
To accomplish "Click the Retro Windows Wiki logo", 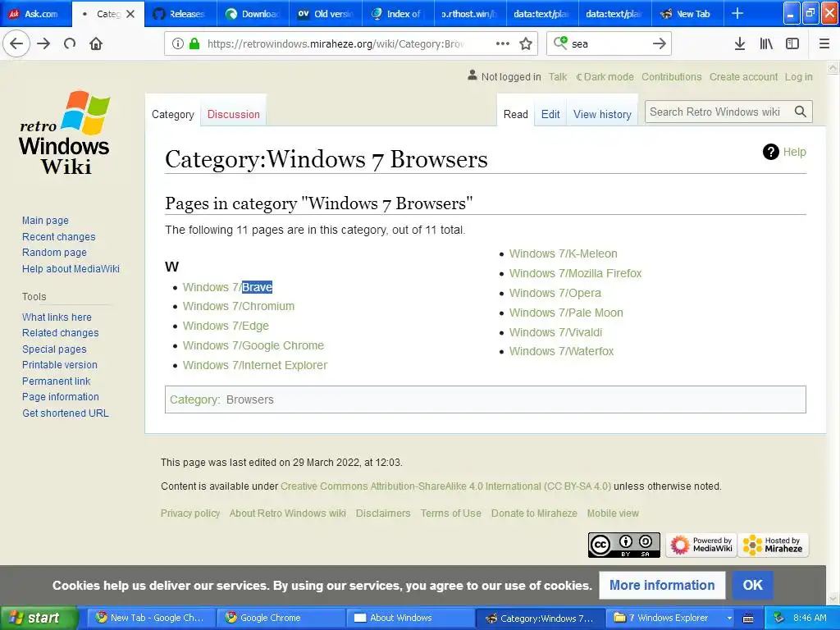I will tap(64, 133).
